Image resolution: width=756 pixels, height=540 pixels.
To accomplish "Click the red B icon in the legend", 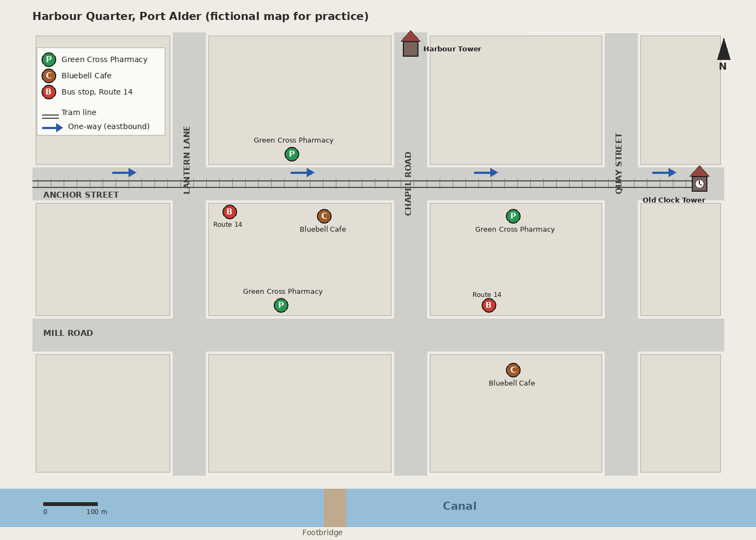I will 49,92.
